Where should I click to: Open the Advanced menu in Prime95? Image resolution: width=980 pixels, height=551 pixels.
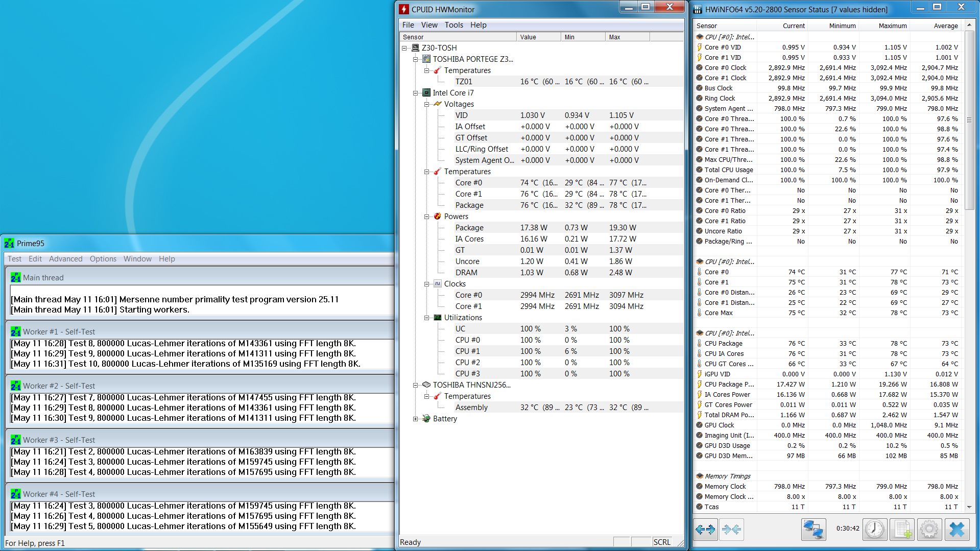coord(65,259)
